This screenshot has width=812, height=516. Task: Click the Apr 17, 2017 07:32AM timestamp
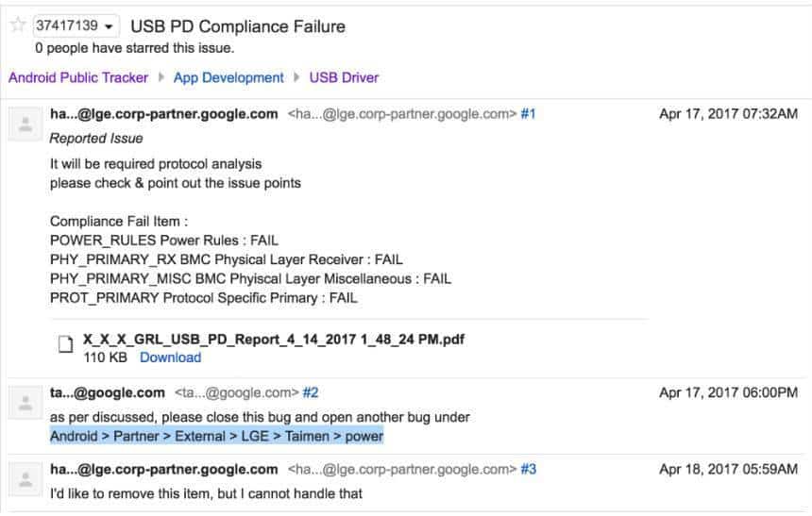[x=728, y=114]
